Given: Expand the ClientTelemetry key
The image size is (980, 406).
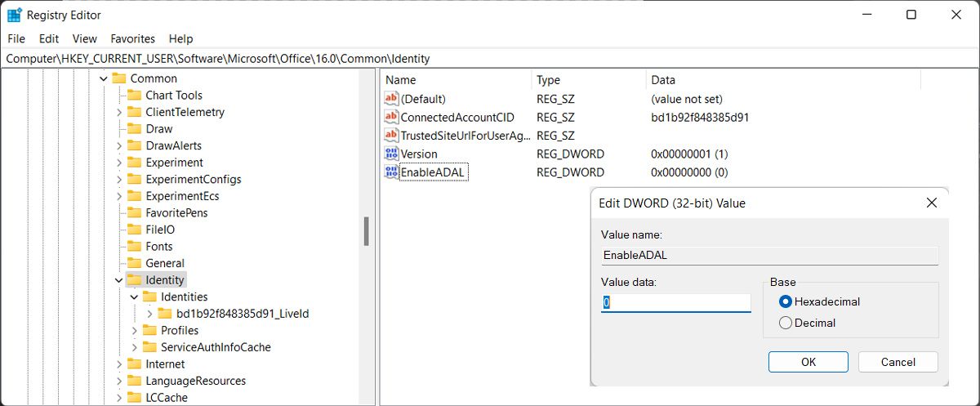Looking at the screenshot, I should click(119, 112).
